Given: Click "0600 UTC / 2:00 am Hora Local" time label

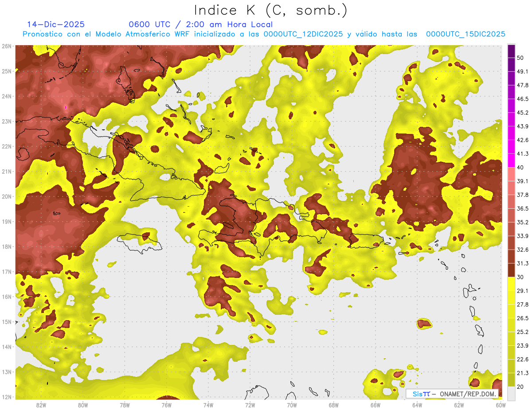Looking at the screenshot, I should point(200,24).
